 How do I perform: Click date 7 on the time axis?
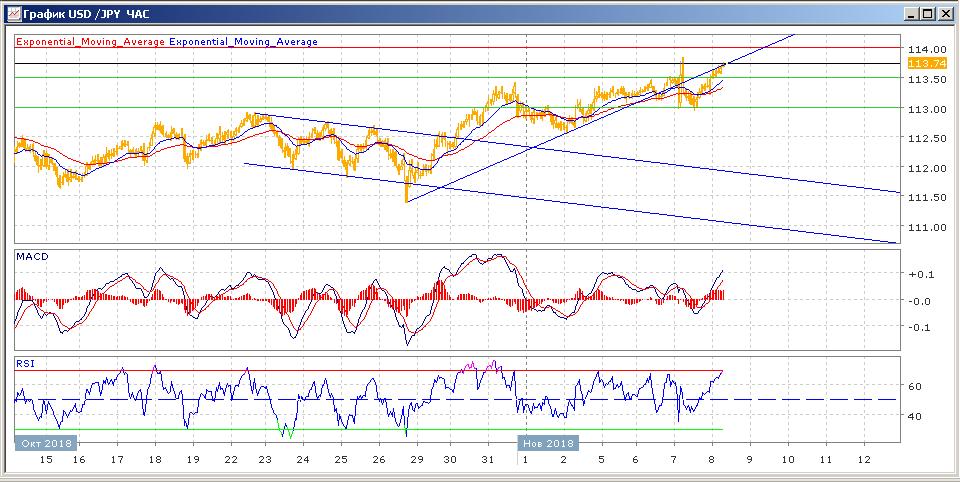pyautogui.click(x=673, y=460)
